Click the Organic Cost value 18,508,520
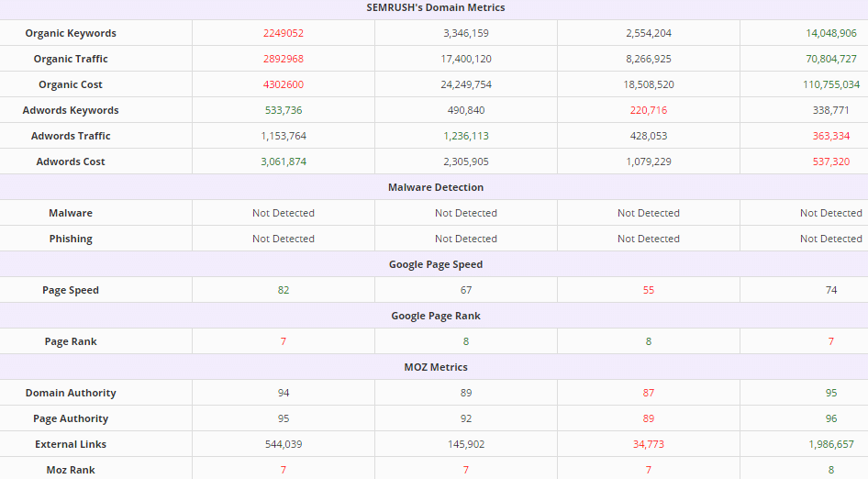This screenshot has height=479, width=868. [649, 84]
